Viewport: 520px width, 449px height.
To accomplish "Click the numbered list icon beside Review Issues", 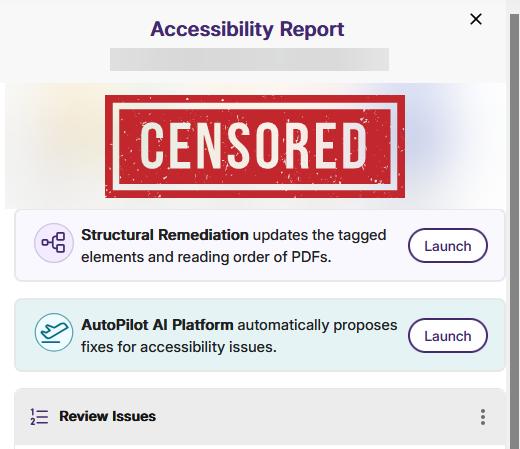I will tap(39, 417).
